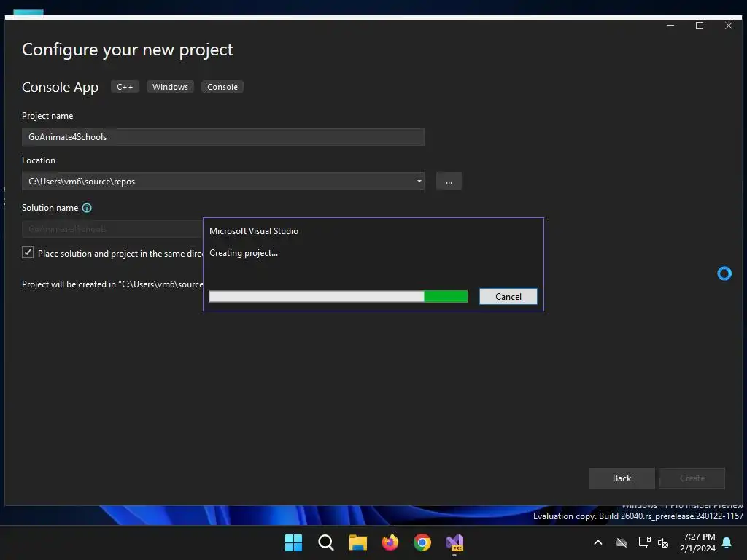
Task: Click Visual Studio Preview taskbar icon
Action: [454, 542]
